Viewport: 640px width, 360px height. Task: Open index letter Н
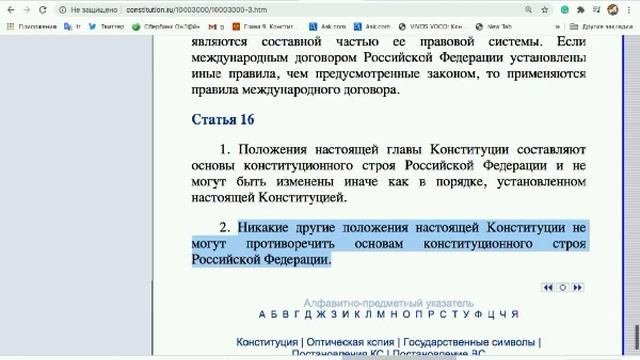394,314
